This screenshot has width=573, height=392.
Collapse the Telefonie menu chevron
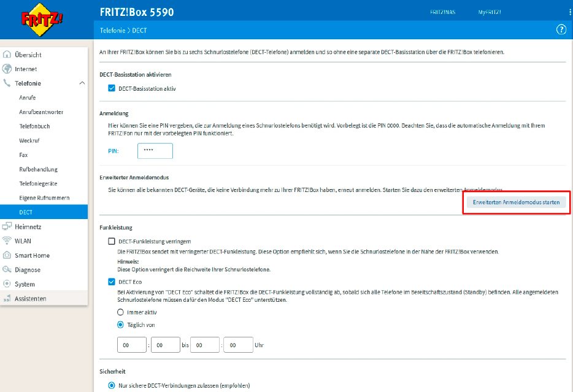[x=82, y=83]
